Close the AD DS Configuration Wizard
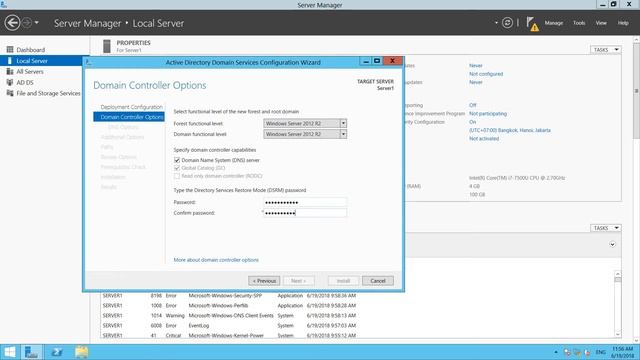This screenshot has width=640, height=360. click(x=392, y=61)
